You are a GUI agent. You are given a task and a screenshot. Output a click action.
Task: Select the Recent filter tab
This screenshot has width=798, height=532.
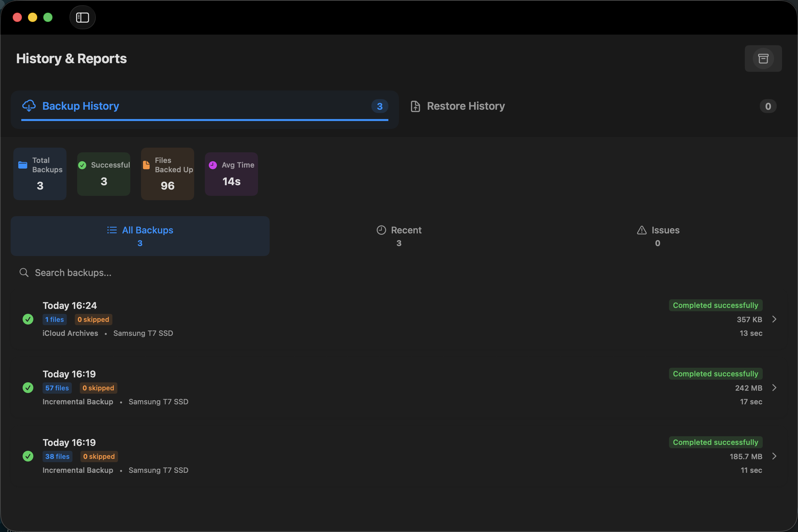399,236
